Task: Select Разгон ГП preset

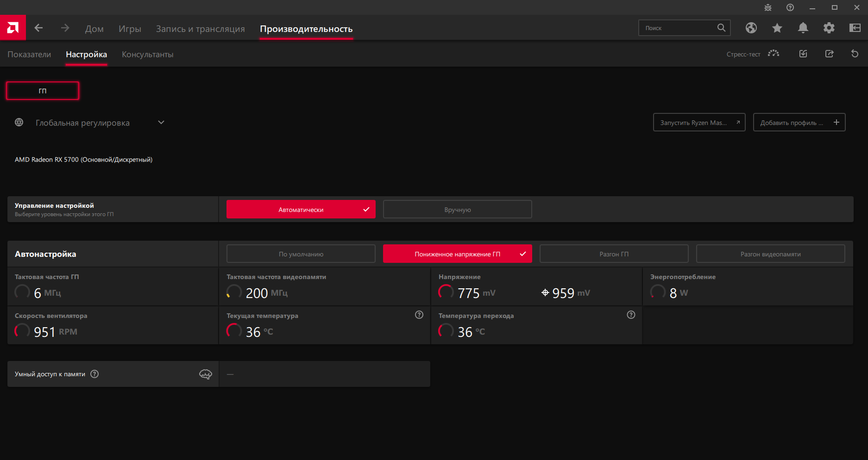Action: tap(614, 254)
